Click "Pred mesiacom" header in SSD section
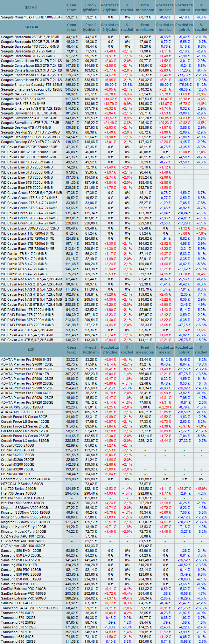Viewport: 209px width, 644px height. coord(145,350)
